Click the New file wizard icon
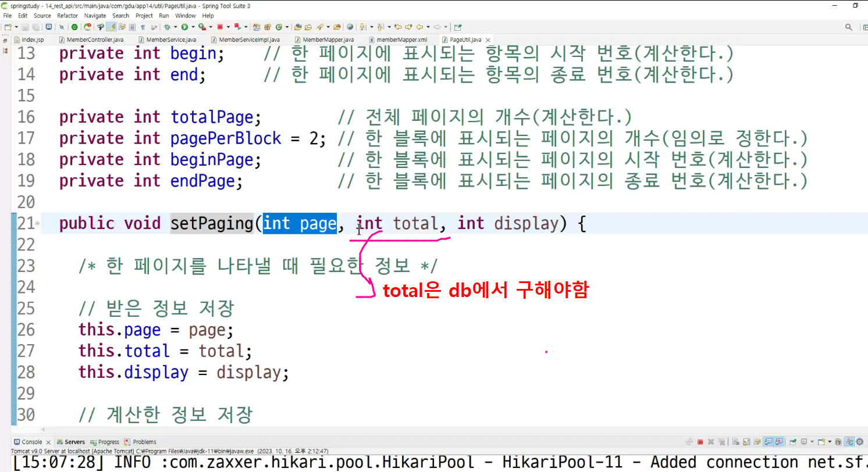The width and height of the screenshot is (868, 472). pyautogui.click(x=8, y=27)
